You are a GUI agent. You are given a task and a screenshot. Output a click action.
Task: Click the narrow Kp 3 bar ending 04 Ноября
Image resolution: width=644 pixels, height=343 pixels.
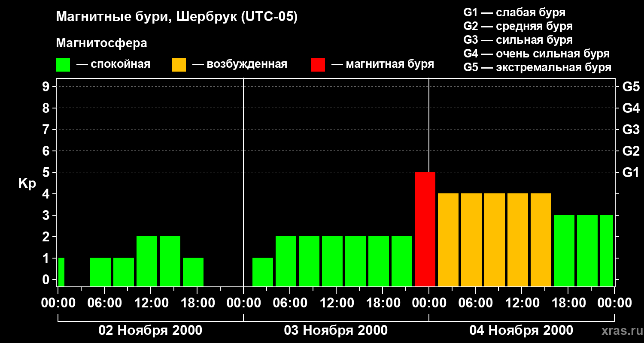coord(607,251)
